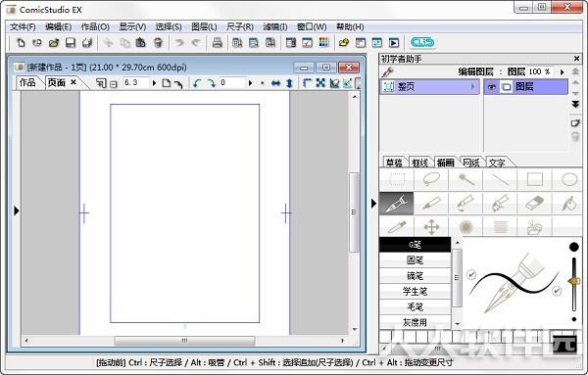Open the rotation angle dropdown arrow
The width and height of the screenshot is (588, 375).
pos(250,83)
